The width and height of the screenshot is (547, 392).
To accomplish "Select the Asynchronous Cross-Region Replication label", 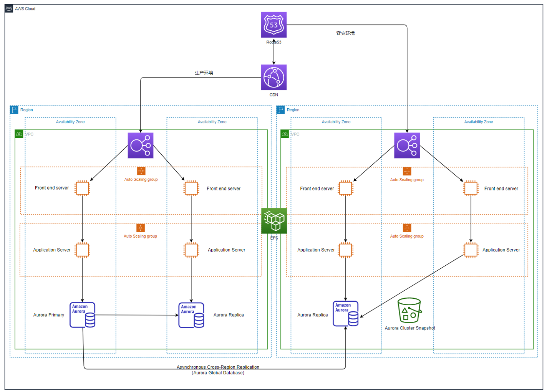I will click(x=218, y=367).
